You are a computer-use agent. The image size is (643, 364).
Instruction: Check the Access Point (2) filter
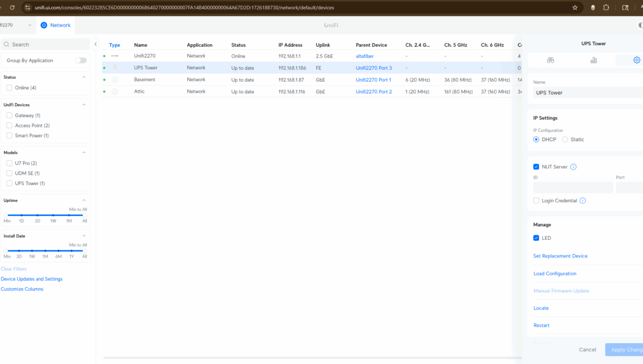pos(9,126)
